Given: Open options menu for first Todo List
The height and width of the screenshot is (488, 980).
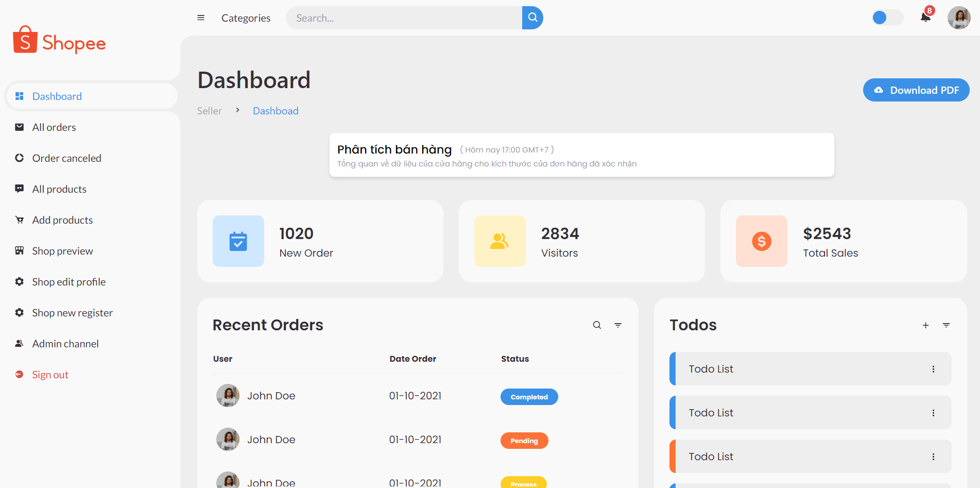Looking at the screenshot, I should [933, 369].
